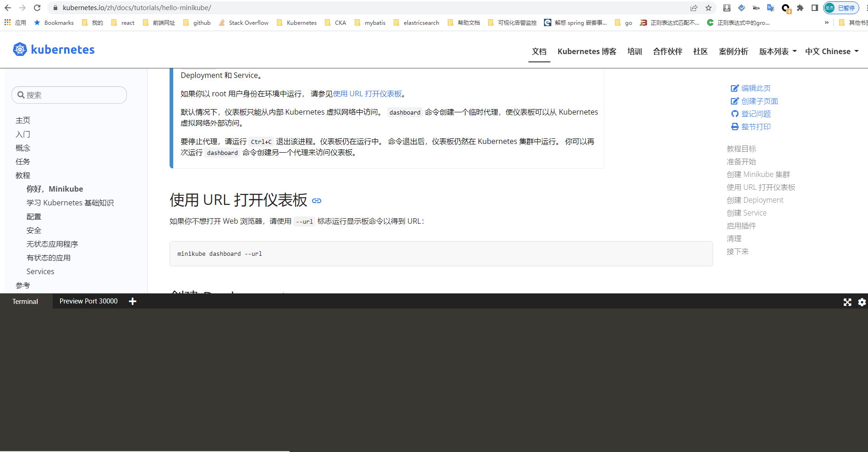
Task: Click the address bar URL field
Action: pos(367,8)
